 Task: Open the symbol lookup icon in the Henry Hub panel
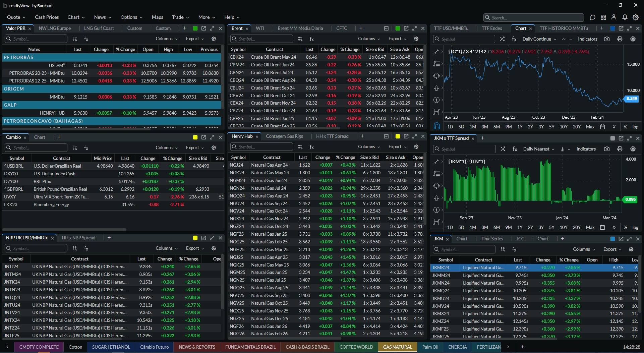[300, 147]
